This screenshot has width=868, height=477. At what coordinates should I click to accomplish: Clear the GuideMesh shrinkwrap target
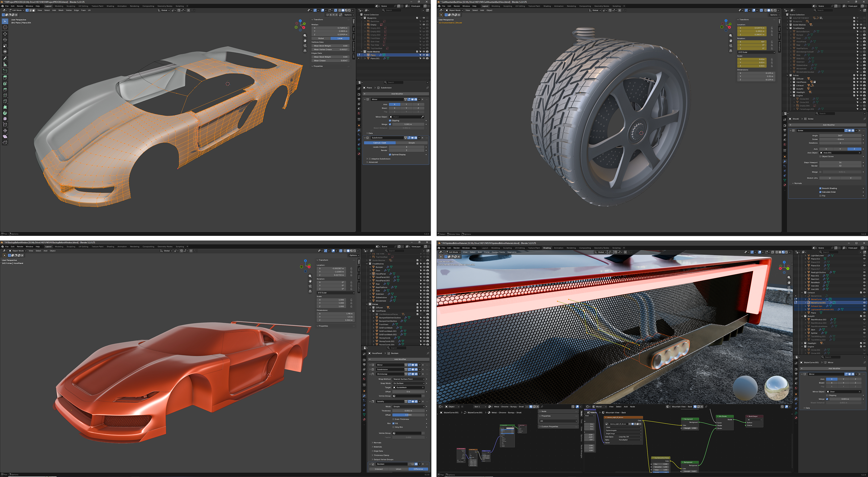point(423,388)
